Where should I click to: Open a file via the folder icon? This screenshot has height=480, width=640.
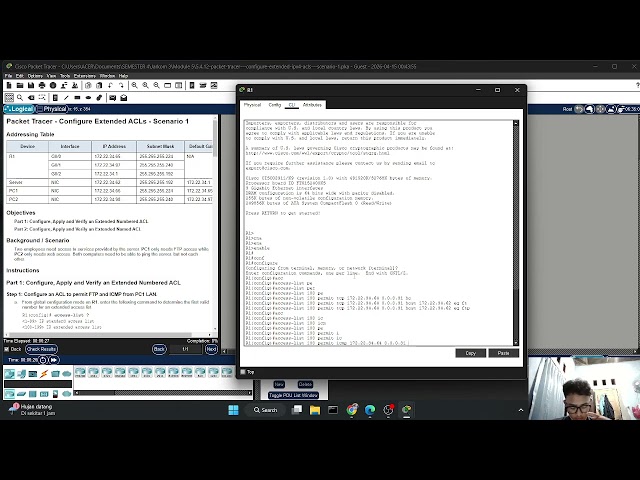[x=20, y=85]
